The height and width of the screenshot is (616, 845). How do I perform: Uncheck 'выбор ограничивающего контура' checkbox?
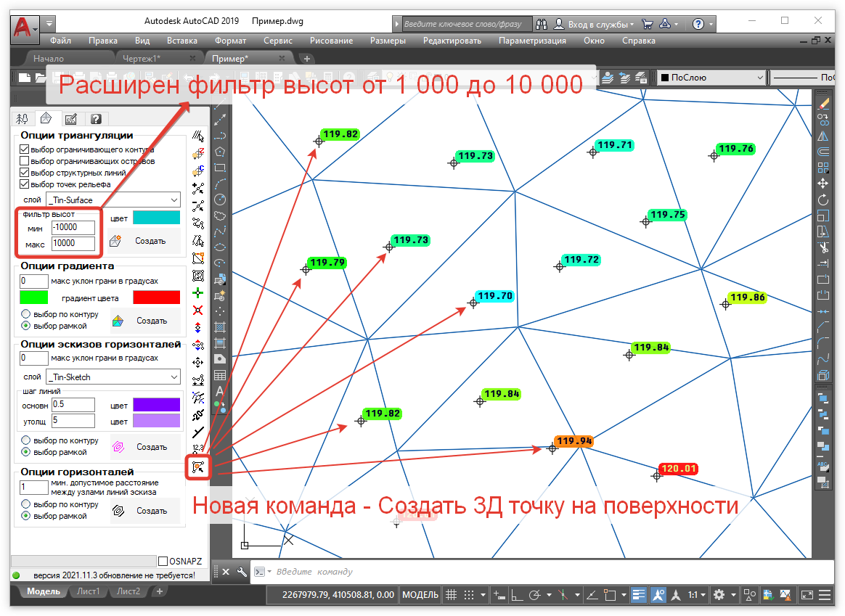pyautogui.click(x=25, y=149)
